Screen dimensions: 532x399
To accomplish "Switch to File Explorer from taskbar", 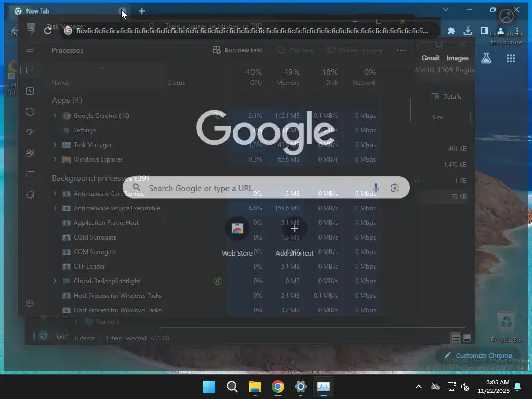I will [x=255, y=387].
